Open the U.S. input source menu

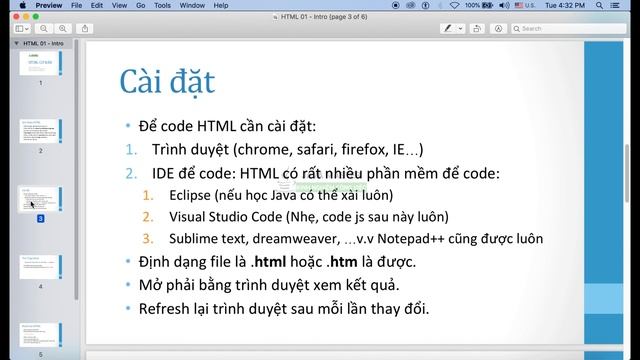coord(525,5)
